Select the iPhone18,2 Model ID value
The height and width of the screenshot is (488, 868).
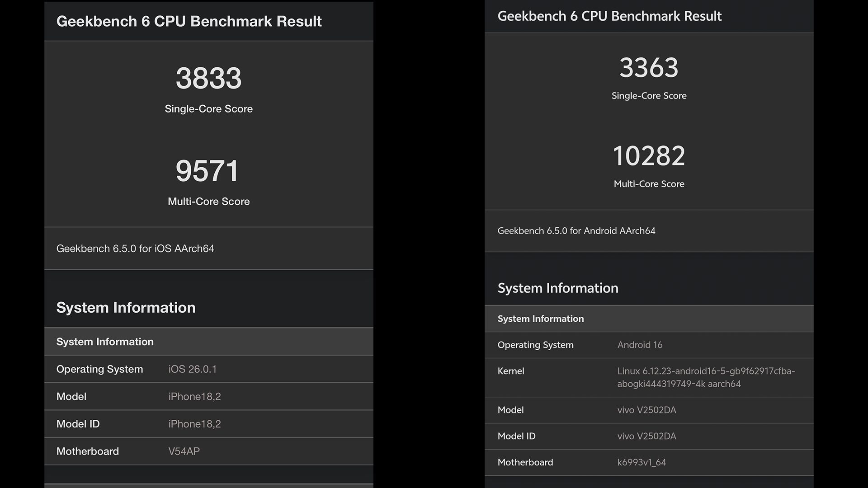(x=194, y=424)
